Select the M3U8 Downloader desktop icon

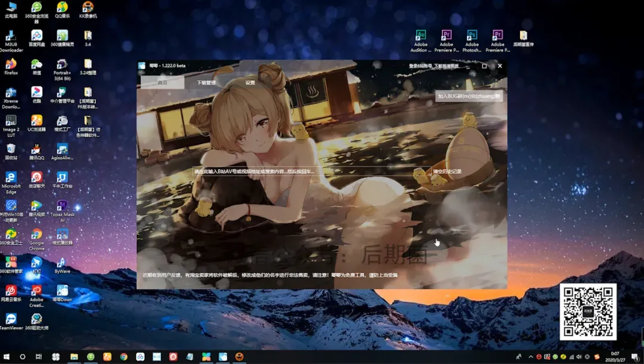(x=11, y=41)
